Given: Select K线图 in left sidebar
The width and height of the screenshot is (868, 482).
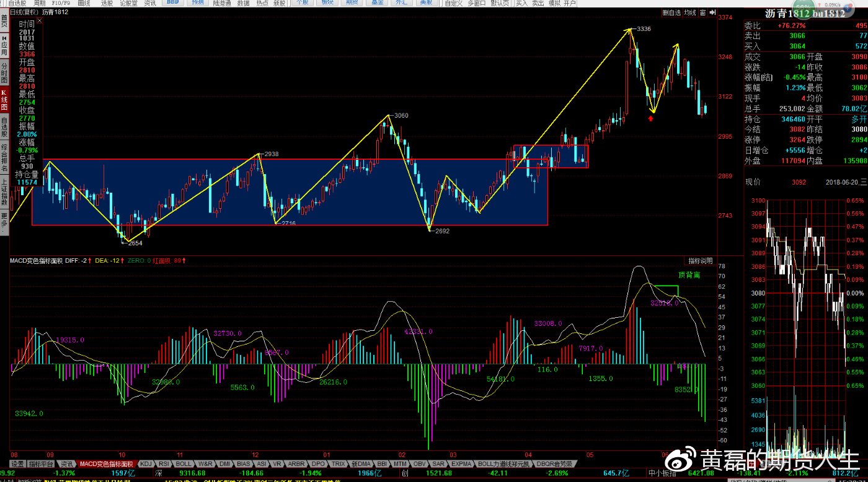Looking at the screenshot, I should point(4,99).
